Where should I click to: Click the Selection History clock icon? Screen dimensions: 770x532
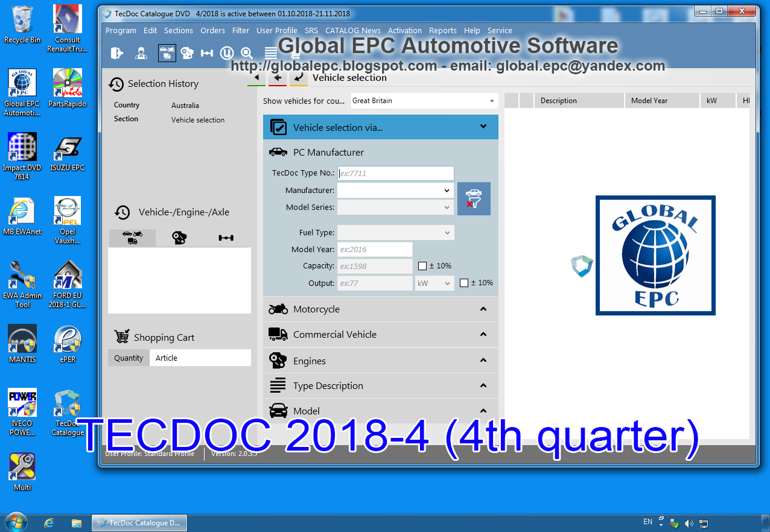click(116, 84)
